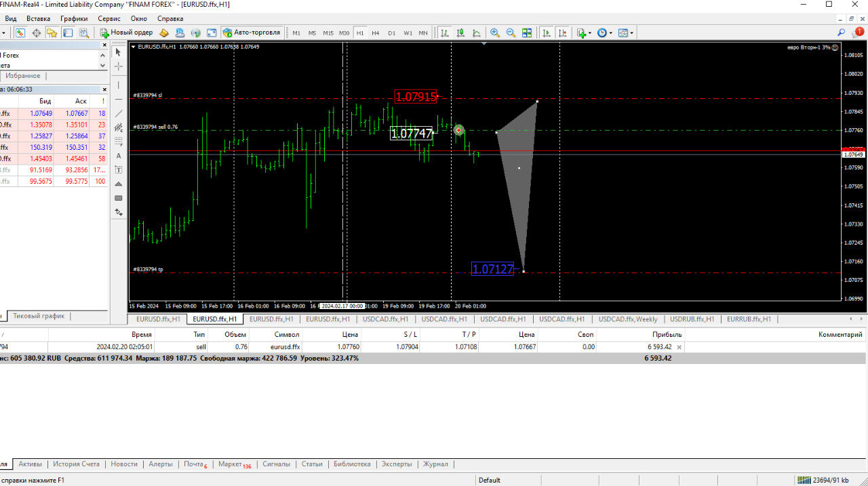Switch chart to M1 timeframe

tap(296, 33)
